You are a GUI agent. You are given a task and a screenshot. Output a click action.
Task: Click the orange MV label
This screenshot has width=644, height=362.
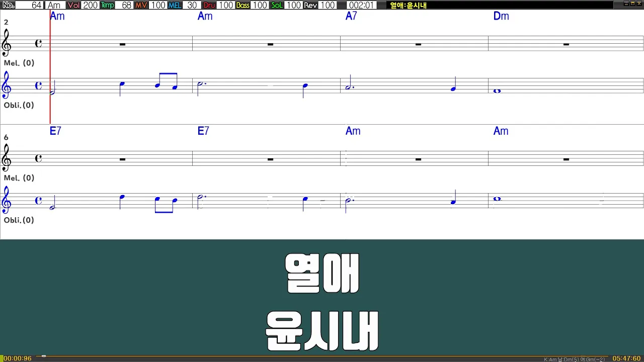tap(141, 5)
